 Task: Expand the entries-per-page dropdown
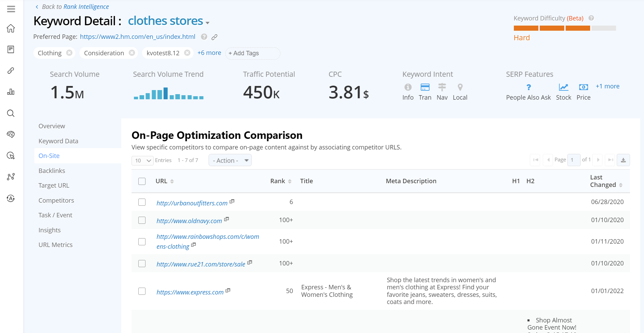(x=143, y=160)
